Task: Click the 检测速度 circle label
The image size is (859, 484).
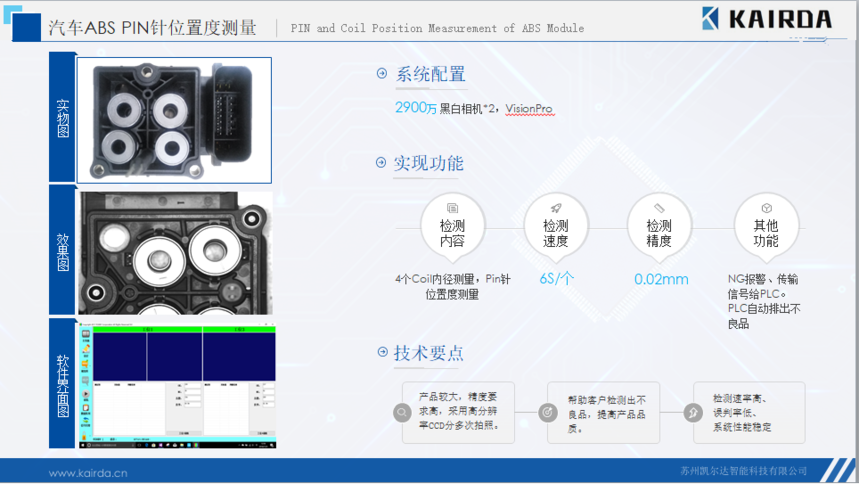Action: (x=556, y=234)
